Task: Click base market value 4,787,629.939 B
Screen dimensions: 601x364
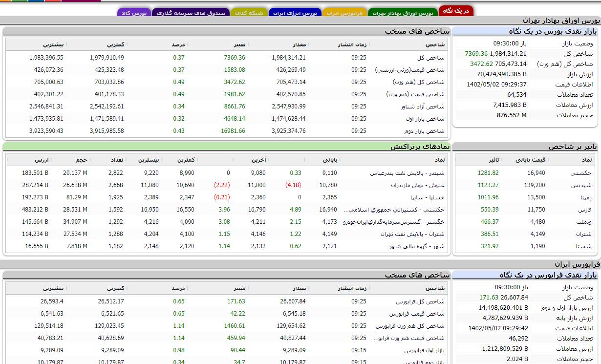Action: coord(504,318)
